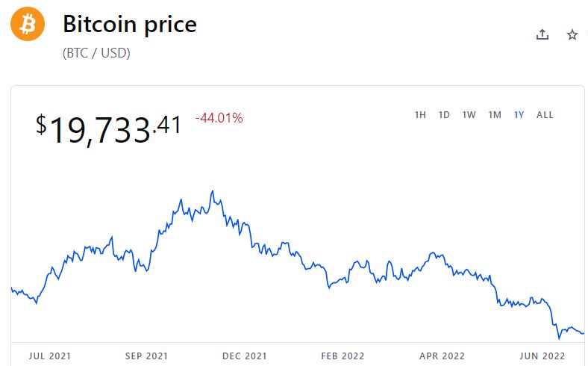Click the JUL 2021 axis label
The height and width of the screenshot is (366, 588).
(x=50, y=356)
